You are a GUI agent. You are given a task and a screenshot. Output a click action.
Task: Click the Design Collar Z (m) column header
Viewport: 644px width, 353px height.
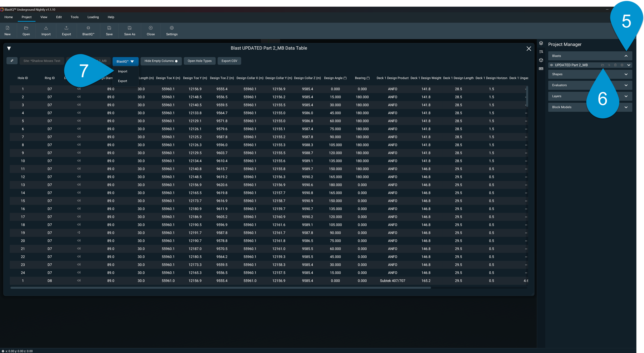pos(307,78)
